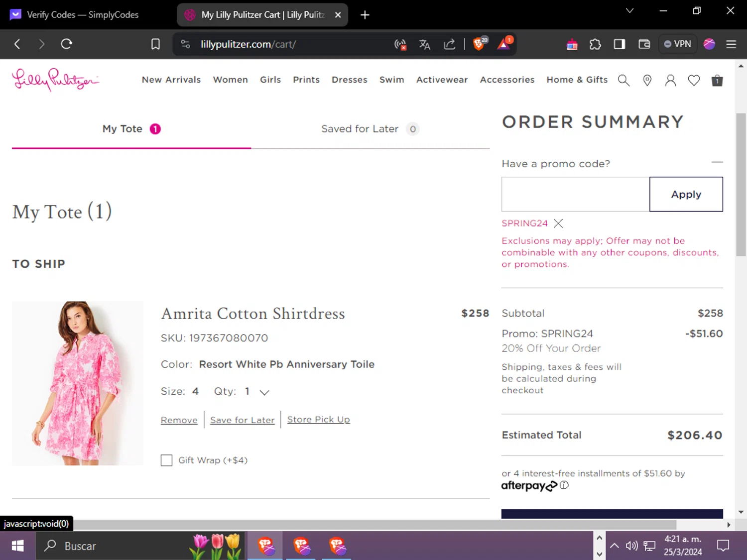The height and width of the screenshot is (560, 747).
Task: Open Swim menu
Action: pos(392,80)
